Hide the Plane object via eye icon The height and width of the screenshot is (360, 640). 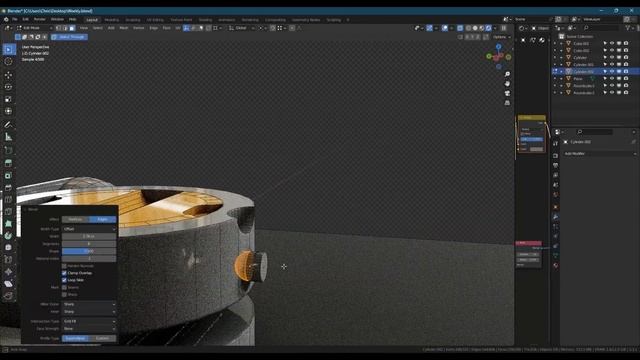click(x=612, y=78)
